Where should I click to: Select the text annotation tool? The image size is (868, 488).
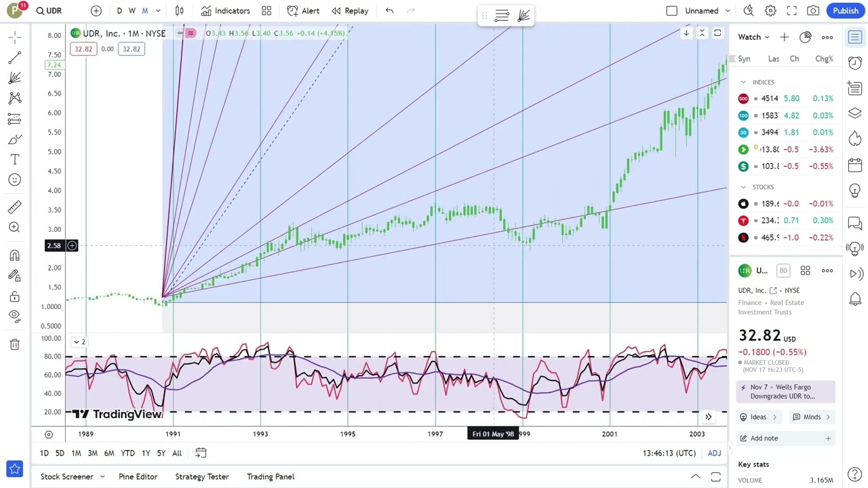tap(14, 159)
